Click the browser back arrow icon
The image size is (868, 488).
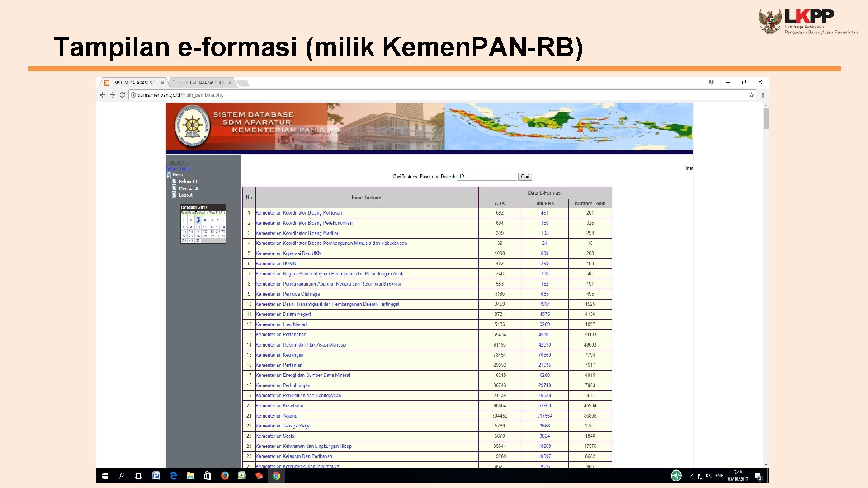[102, 95]
